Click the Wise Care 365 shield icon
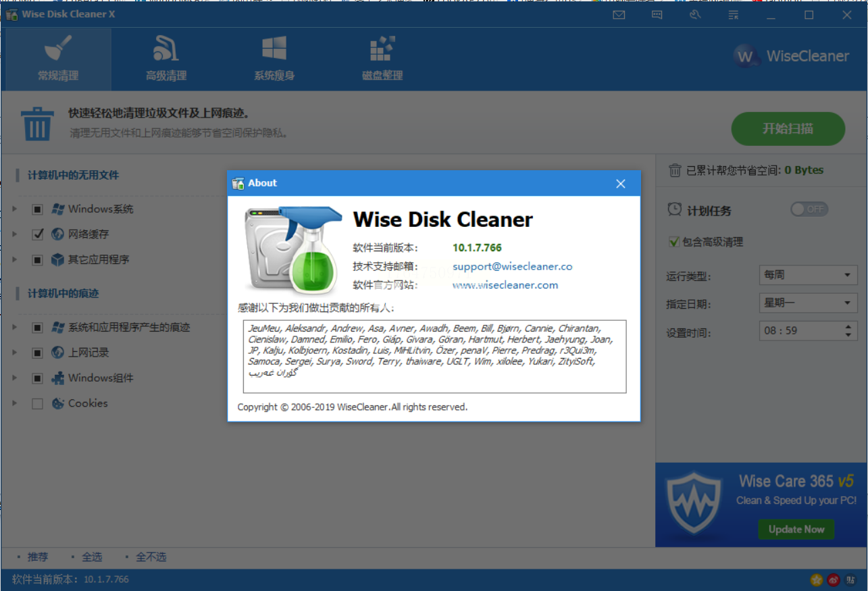Viewport: 868px width, 591px height. click(x=694, y=505)
